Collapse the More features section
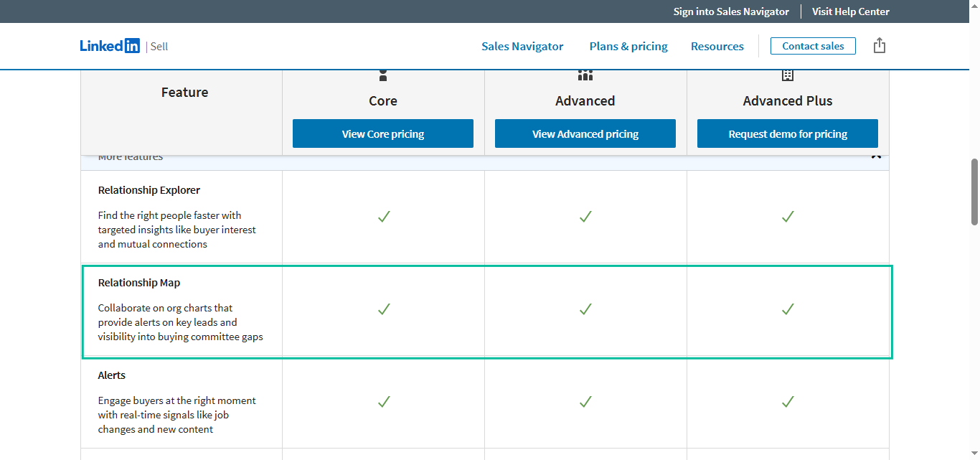Screen dimensions: 980x460 [x=876, y=155]
